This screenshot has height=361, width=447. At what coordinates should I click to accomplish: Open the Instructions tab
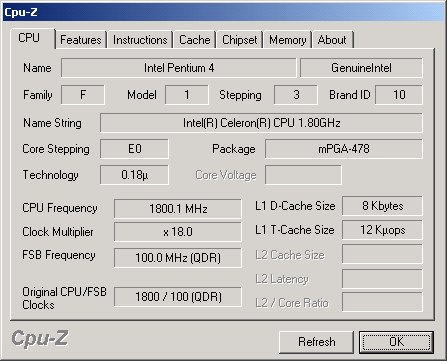[x=140, y=40]
